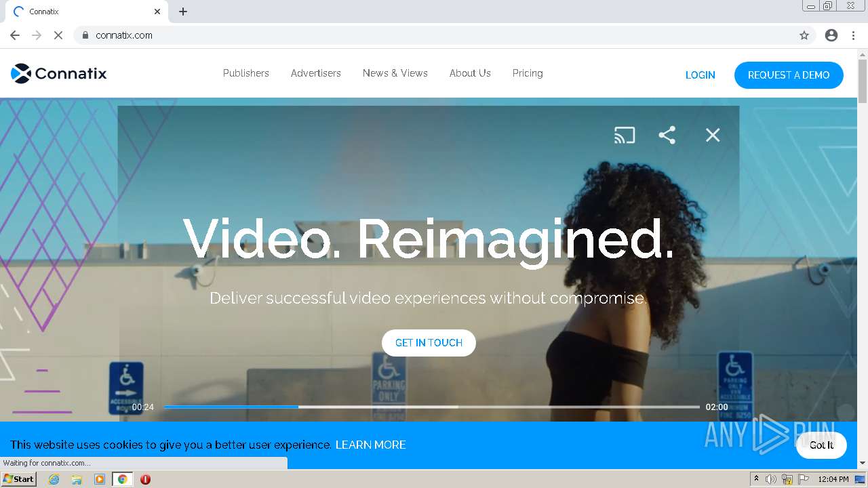Click REQUEST A DEMO button
The image size is (868, 488).
coord(789,75)
